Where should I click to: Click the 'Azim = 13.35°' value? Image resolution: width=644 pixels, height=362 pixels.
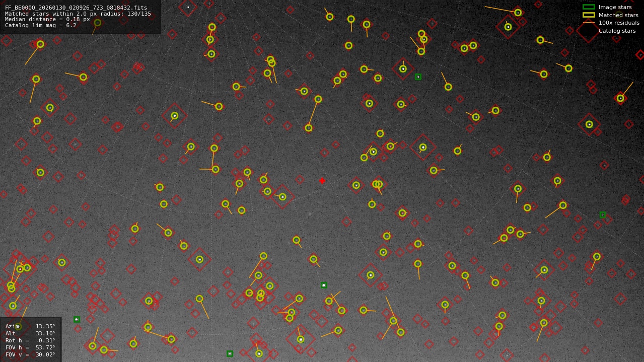point(30,326)
